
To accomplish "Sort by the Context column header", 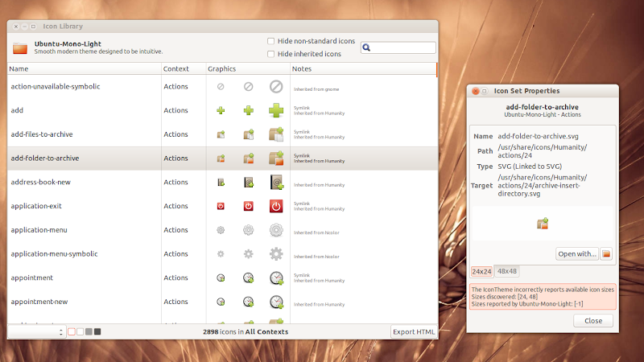I will coord(184,68).
